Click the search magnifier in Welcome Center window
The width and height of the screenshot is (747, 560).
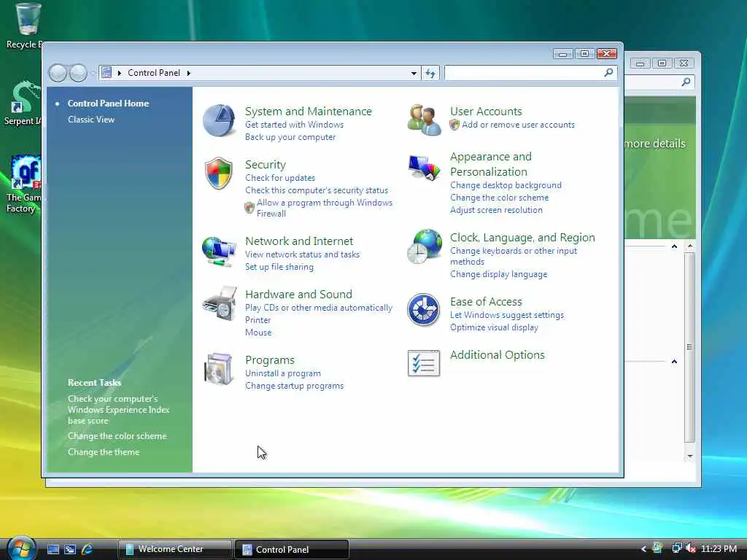click(686, 82)
